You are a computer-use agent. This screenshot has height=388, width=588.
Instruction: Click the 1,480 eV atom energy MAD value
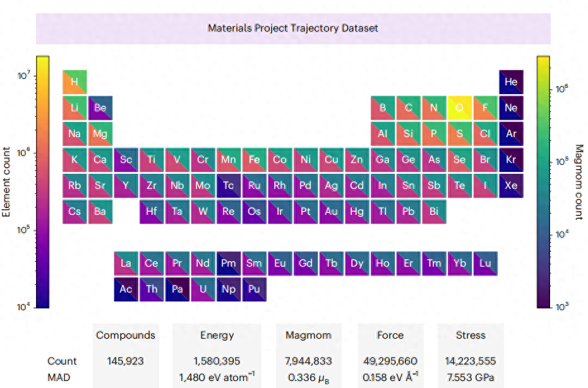(x=217, y=377)
